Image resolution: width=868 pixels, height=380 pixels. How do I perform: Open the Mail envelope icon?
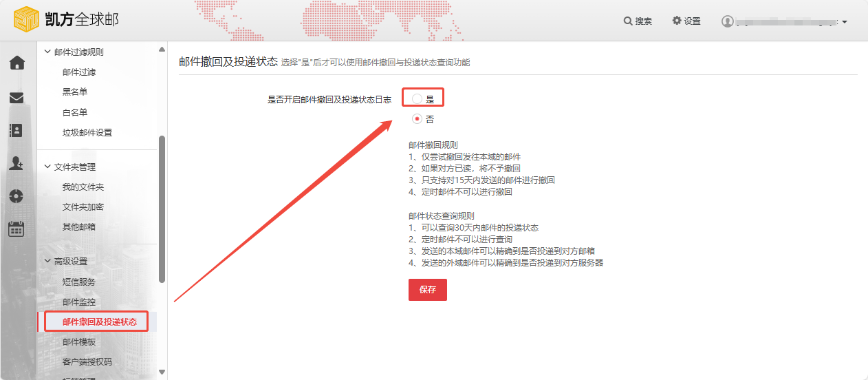tap(17, 98)
